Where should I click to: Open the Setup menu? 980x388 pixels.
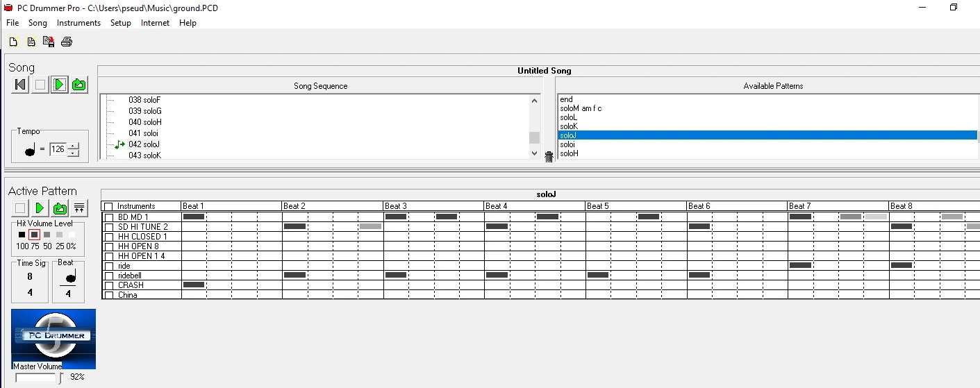coord(120,23)
